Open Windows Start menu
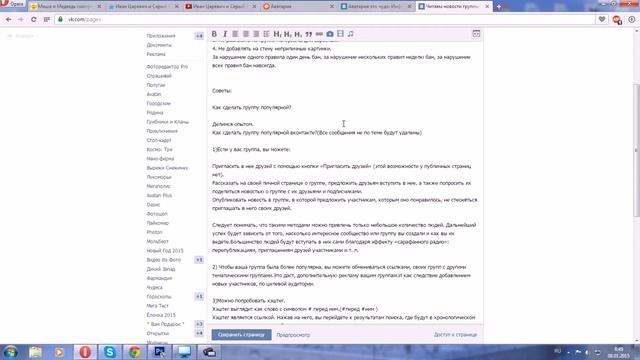640x360 pixels. [10, 352]
